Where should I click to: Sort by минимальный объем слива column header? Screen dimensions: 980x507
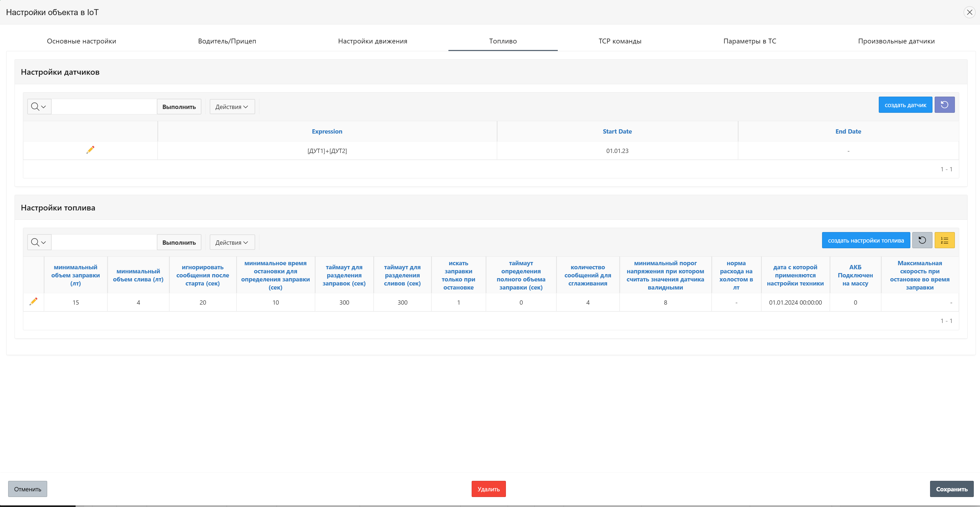[x=138, y=275]
